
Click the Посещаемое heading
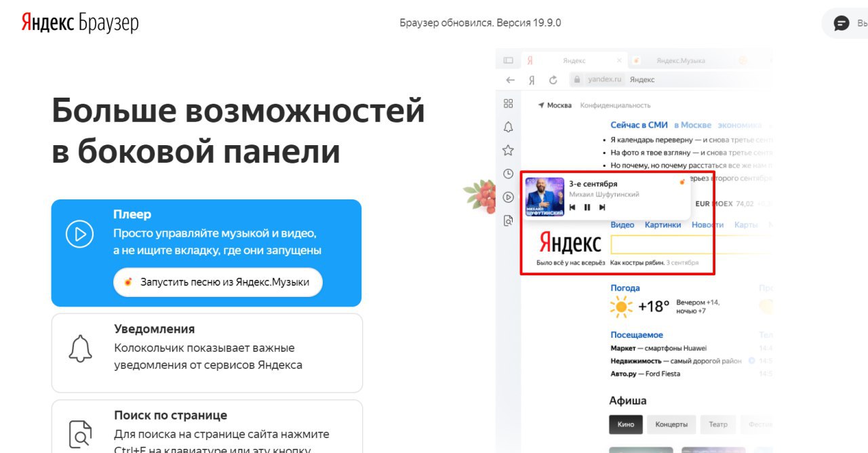click(637, 335)
